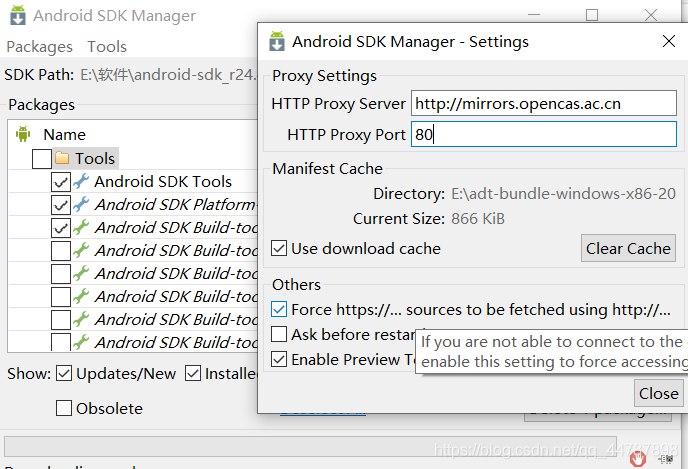Close the Settings dialog with the X icon
Screen dimensions: 688x469
coord(669,41)
